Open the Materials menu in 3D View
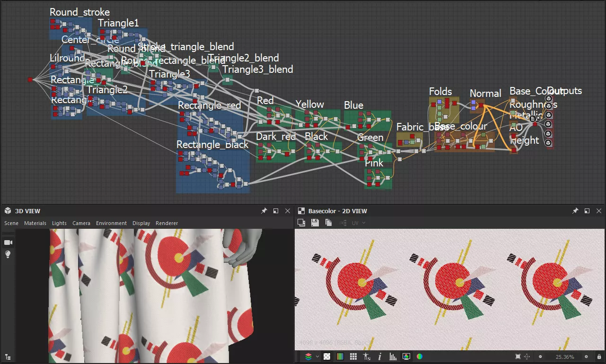Screen dimensions: 606x364 (35, 223)
